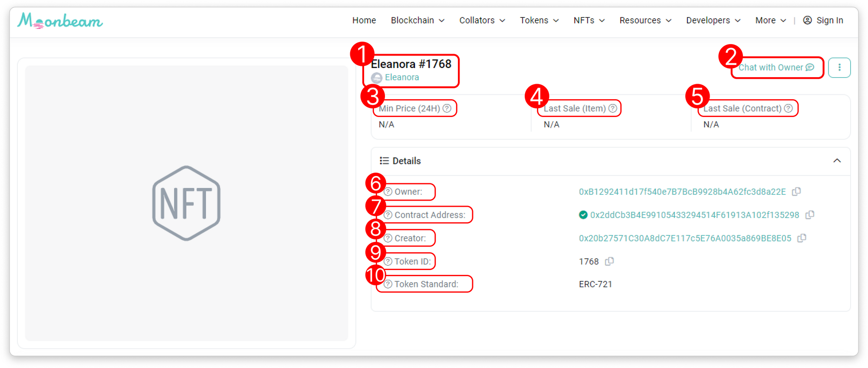This screenshot has width=868, height=368.
Task: Click Chat with Owner
Action: pyautogui.click(x=776, y=68)
